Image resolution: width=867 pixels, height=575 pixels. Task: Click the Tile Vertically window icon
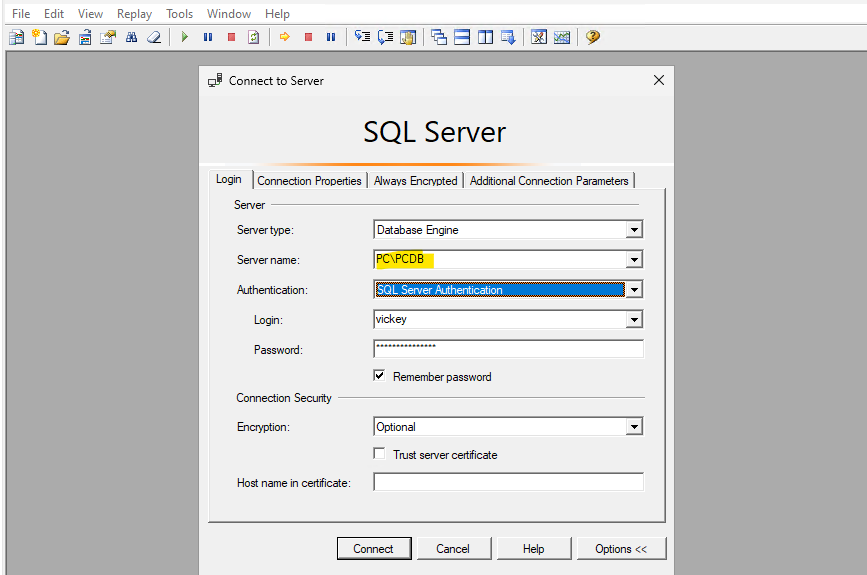tap(485, 37)
